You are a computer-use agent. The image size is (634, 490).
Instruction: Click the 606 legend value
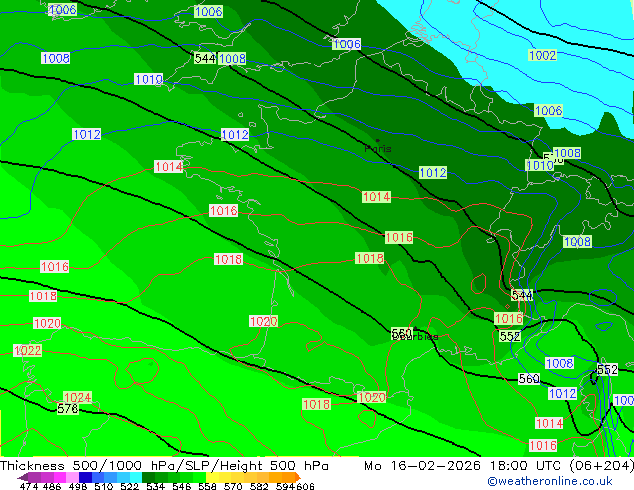(x=304, y=486)
